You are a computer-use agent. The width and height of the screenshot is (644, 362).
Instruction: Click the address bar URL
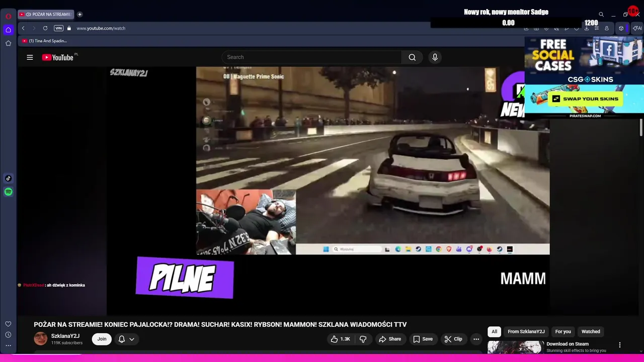click(101, 28)
